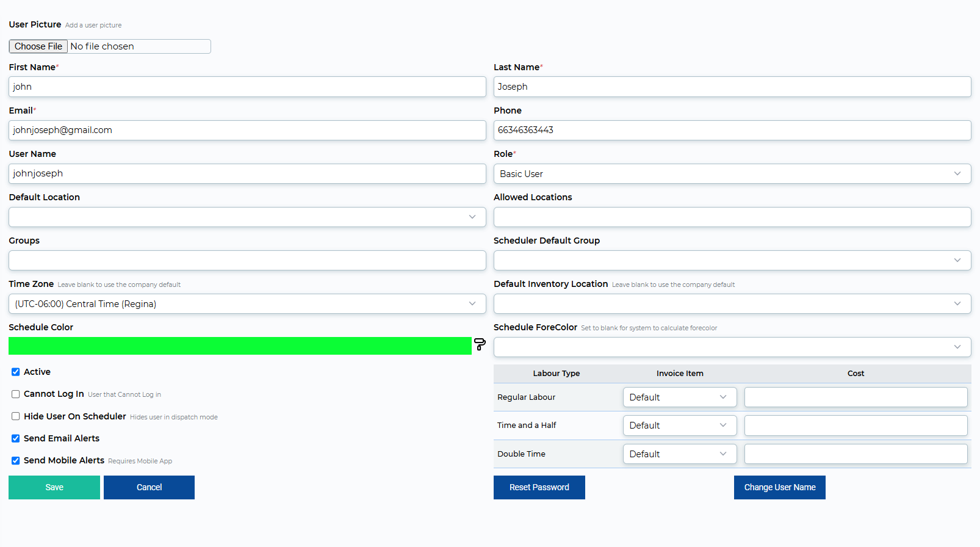Toggle Send Email Alerts checkbox
Screen dimensions: 980x547
click(16, 438)
